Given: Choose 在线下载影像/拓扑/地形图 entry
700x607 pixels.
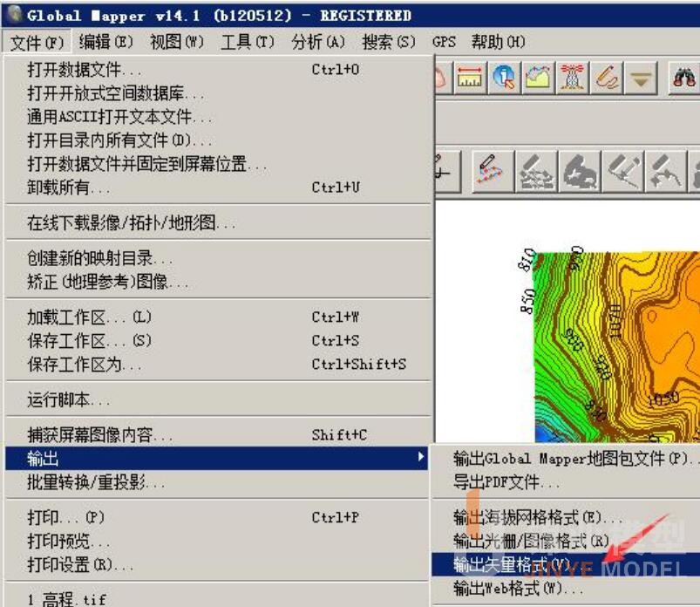Looking at the screenshot, I should pos(218,222).
